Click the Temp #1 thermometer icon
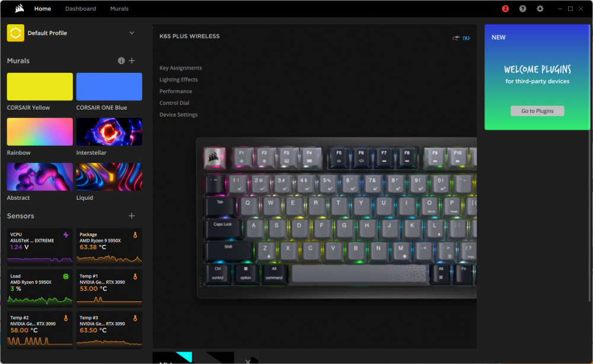Viewport: 593px width, 364px height. tap(135, 276)
